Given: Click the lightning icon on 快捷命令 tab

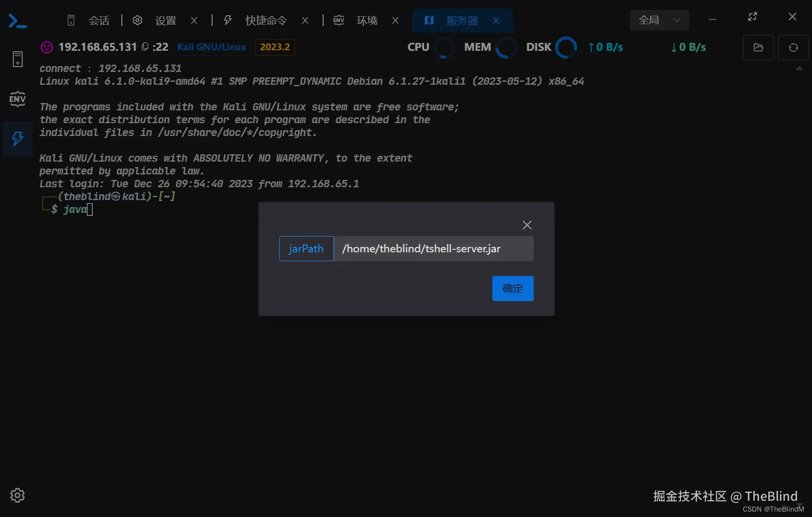Looking at the screenshot, I should (x=228, y=20).
